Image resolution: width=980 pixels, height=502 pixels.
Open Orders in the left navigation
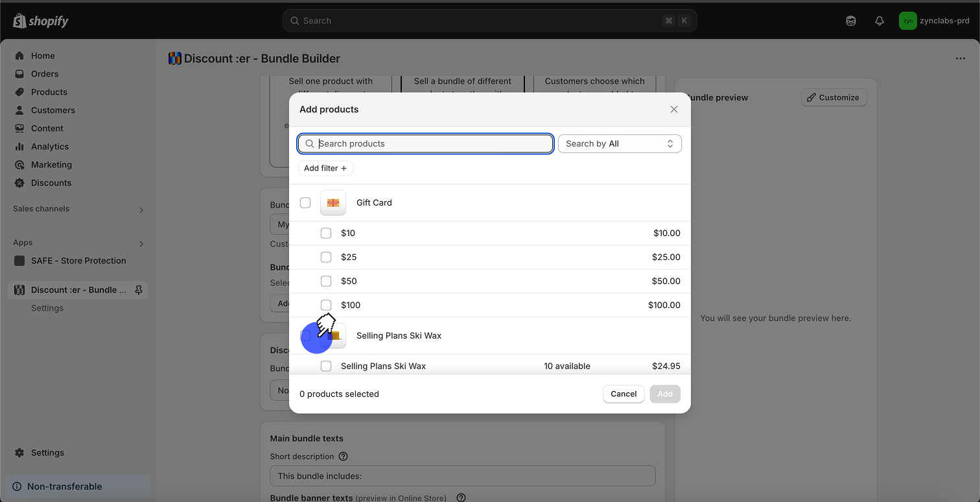45,74
